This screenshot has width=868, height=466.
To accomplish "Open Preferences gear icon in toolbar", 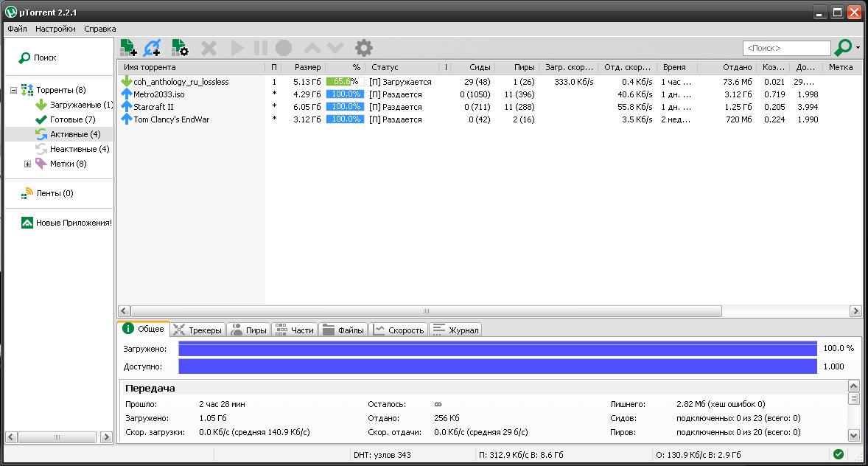I will point(364,48).
